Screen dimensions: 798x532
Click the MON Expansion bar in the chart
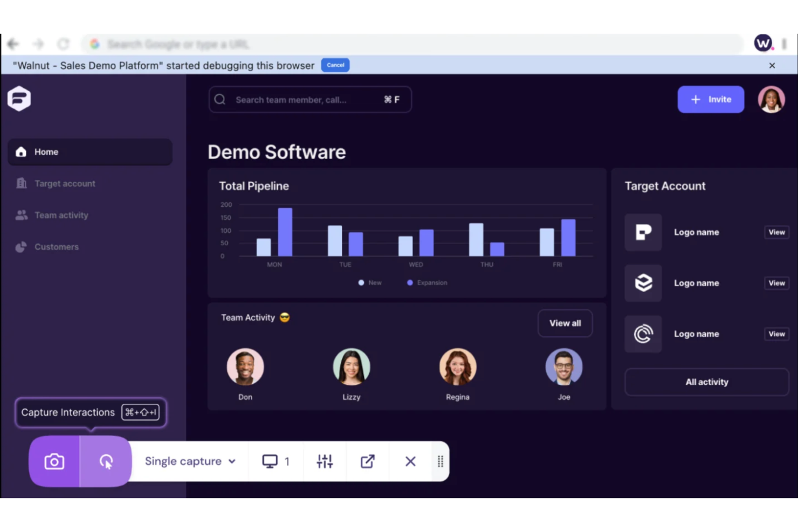285,232
